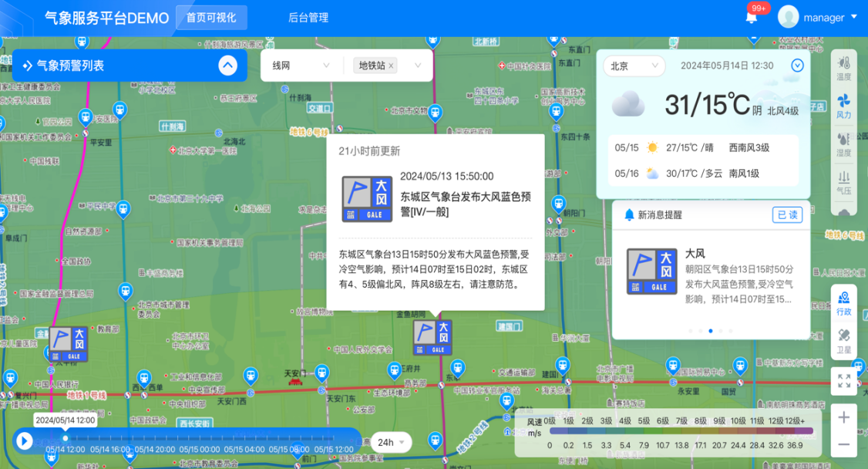
Task: Open the 北京 city selector
Action: pos(634,66)
